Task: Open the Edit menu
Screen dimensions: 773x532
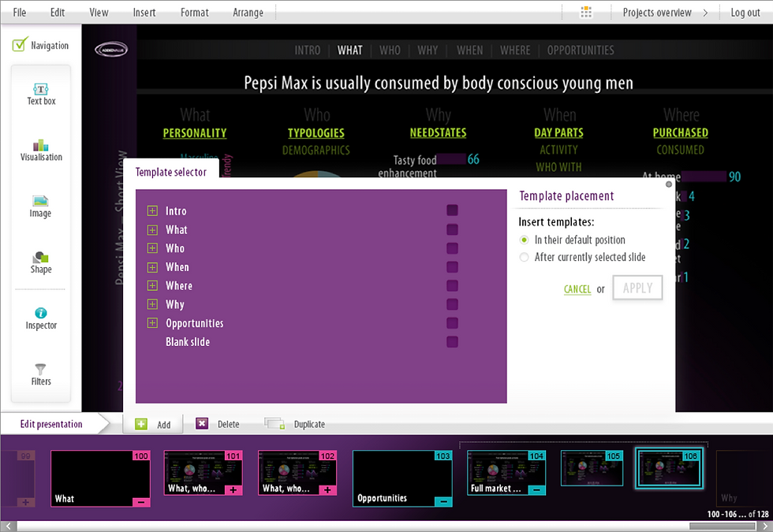Action: [x=57, y=13]
